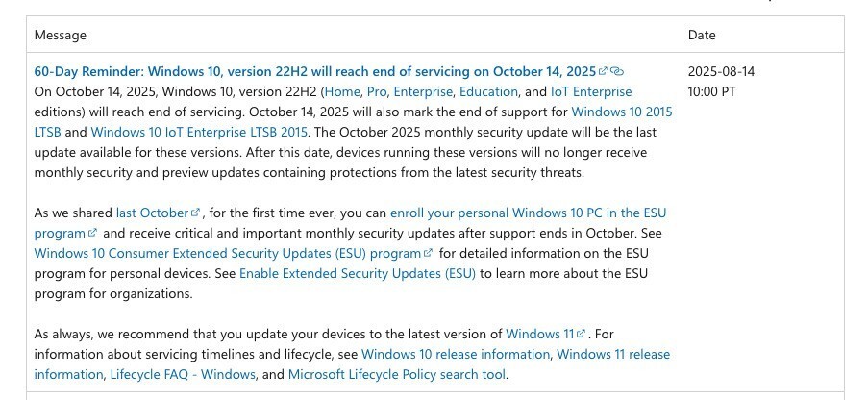Copy the anchor link icon beside the headline
Viewport: 868px width, 400px height.
pos(617,71)
